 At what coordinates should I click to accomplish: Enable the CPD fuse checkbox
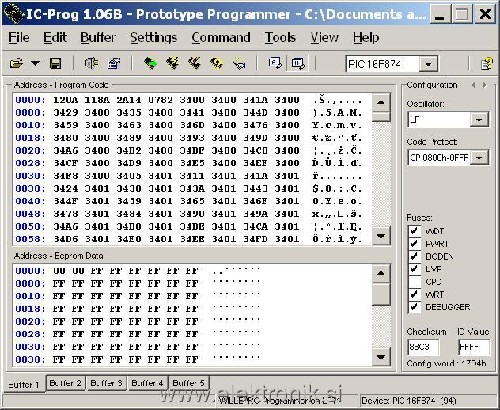(x=414, y=282)
